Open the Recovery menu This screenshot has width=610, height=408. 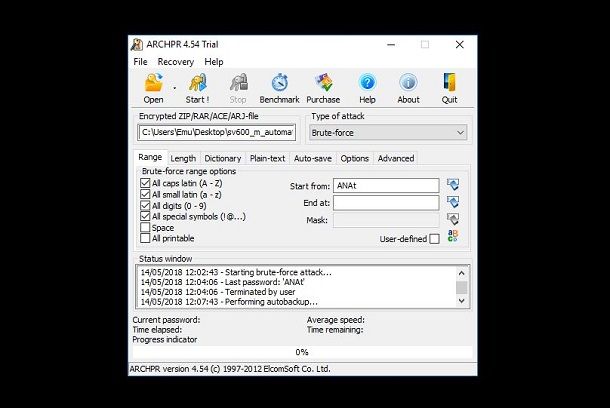pyautogui.click(x=175, y=62)
